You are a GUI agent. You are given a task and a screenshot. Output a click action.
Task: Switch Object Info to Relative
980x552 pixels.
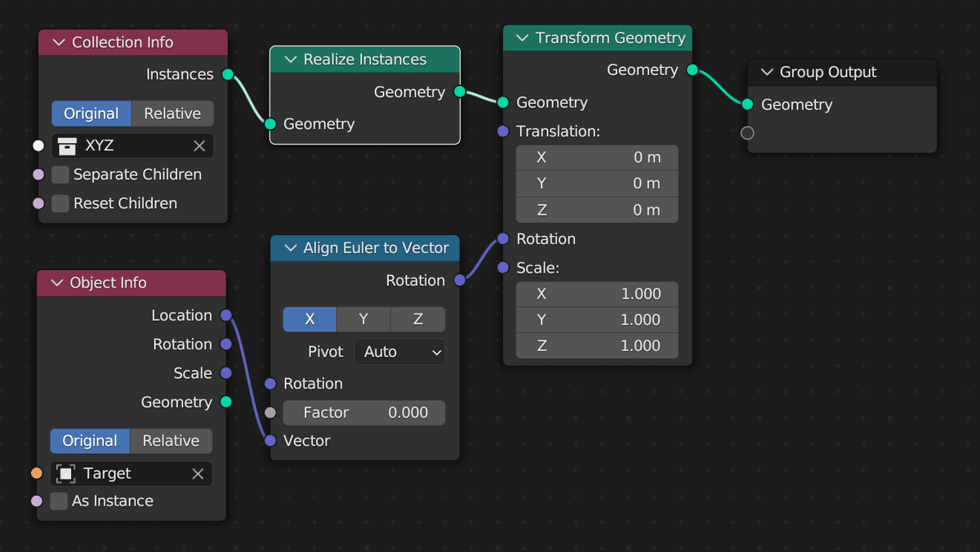click(x=171, y=441)
